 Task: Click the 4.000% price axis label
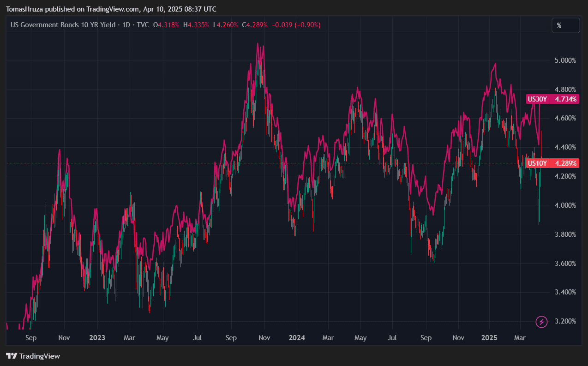tap(565, 205)
